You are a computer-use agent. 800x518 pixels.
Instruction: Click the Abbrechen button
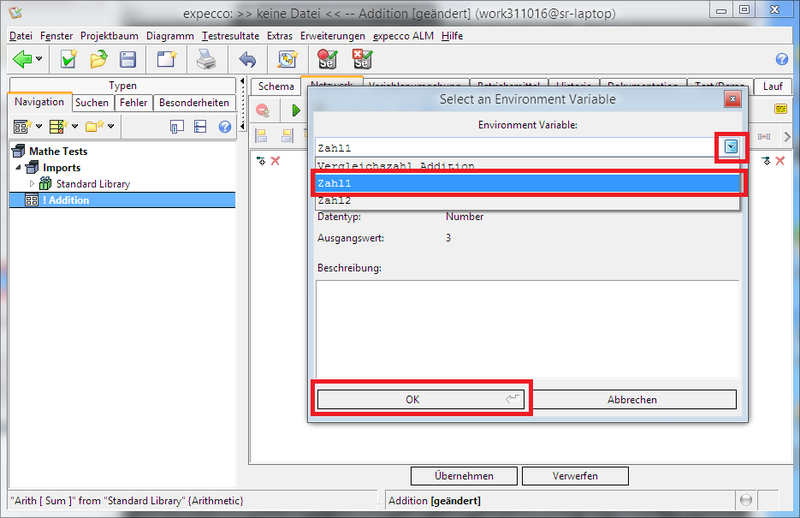tap(632, 399)
